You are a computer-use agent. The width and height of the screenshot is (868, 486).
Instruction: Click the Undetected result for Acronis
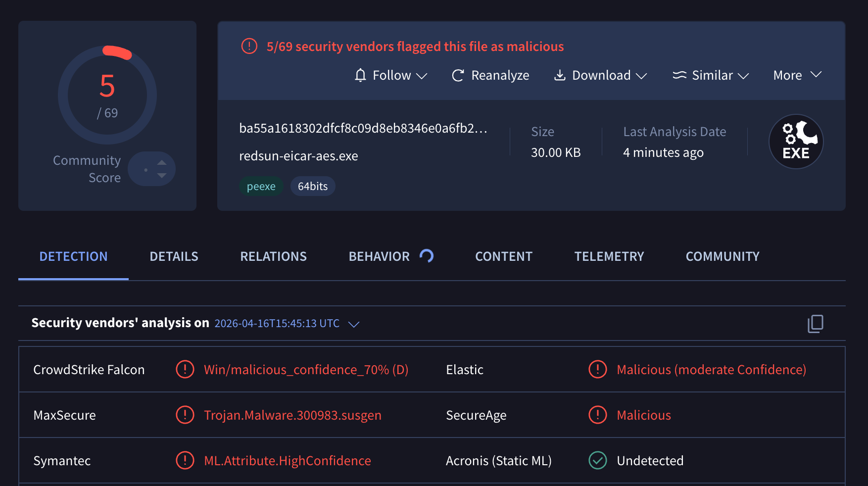[650, 461]
